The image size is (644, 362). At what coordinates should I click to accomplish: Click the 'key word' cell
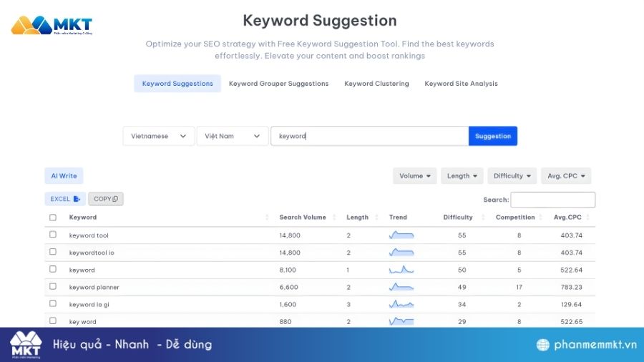pyautogui.click(x=82, y=321)
